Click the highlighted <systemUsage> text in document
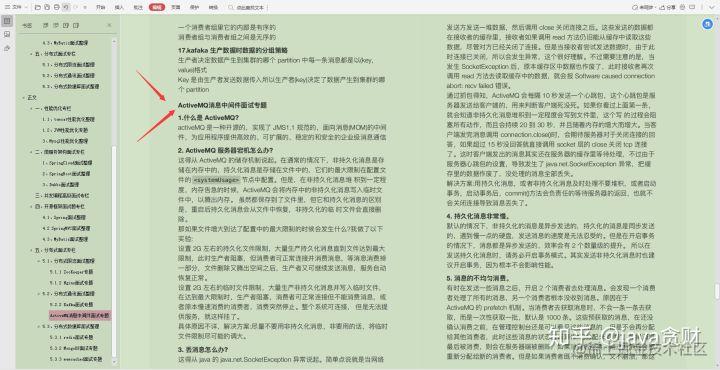The image size is (720, 370). pos(216,180)
